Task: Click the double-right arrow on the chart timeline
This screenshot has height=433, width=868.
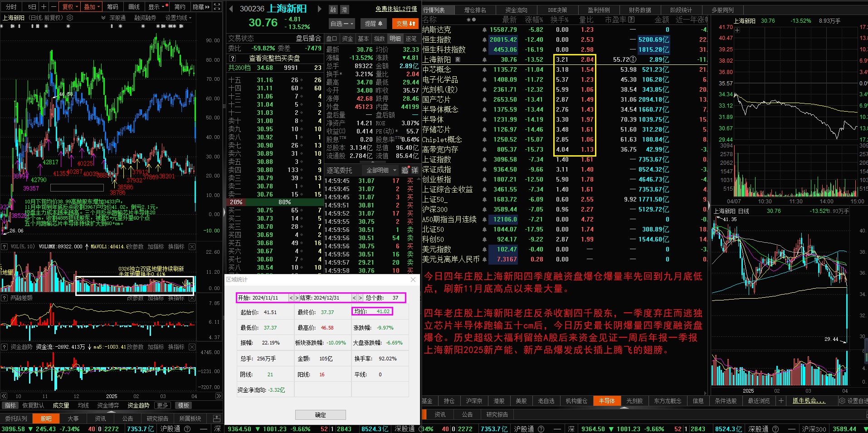Action: pyautogui.click(x=218, y=396)
